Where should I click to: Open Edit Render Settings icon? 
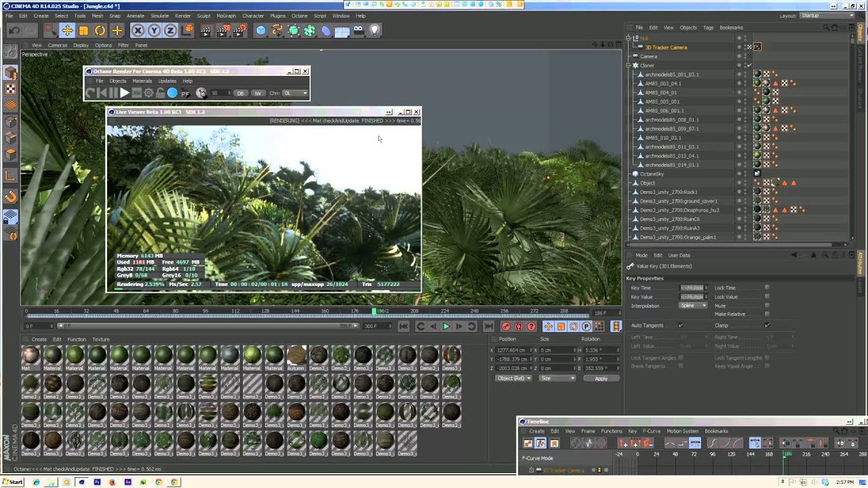click(x=239, y=30)
